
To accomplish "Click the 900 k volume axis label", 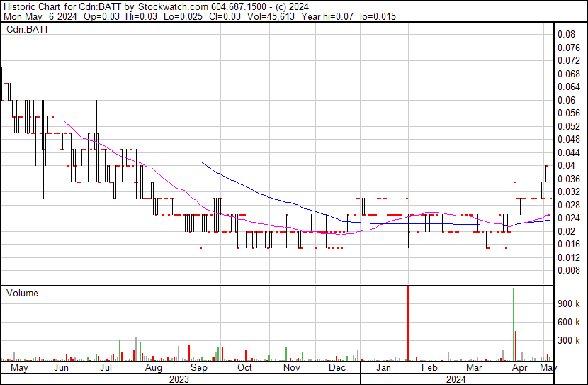I will [x=569, y=303].
